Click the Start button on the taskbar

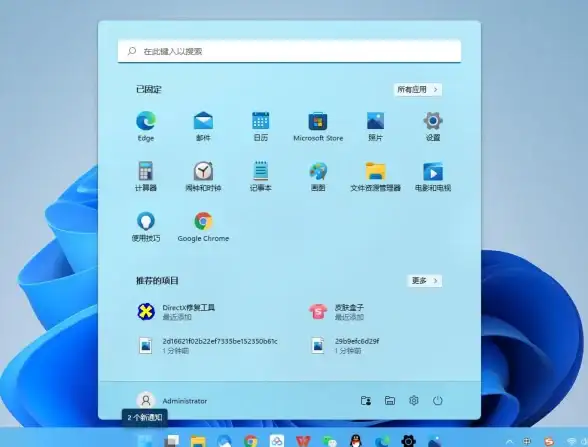coord(145,441)
